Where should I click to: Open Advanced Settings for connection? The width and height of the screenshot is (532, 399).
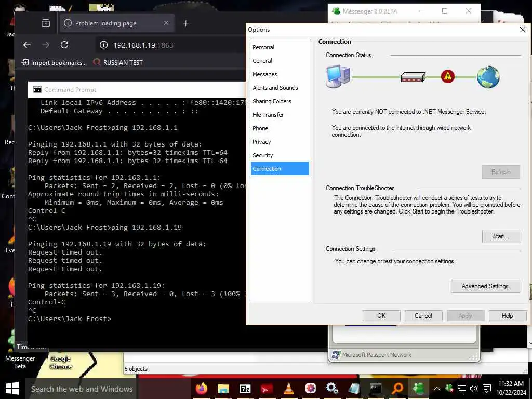click(x=485, y=286)
